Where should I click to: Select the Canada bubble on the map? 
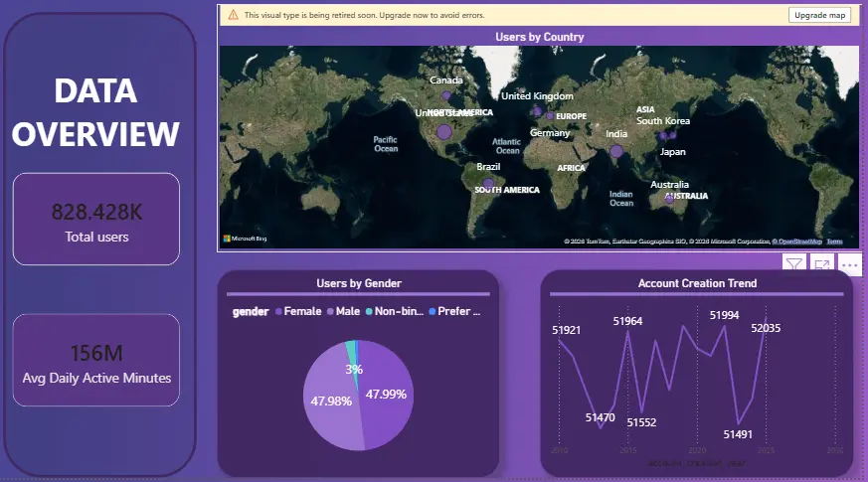(x=446, y=95)
